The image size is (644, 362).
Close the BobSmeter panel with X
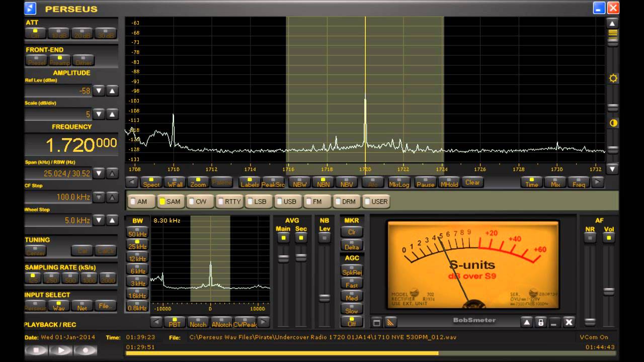pos(569,322)
